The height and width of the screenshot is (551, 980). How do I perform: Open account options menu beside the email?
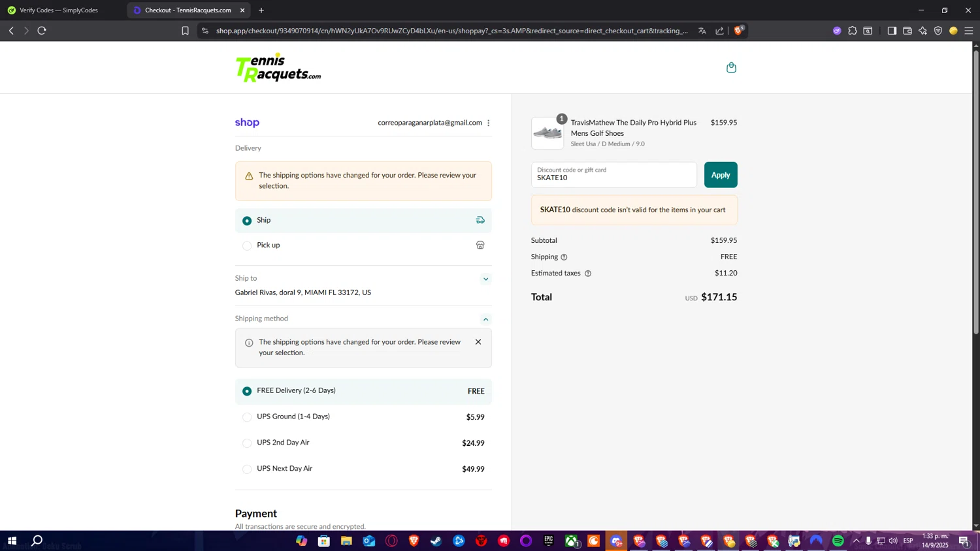click(488, 123)
